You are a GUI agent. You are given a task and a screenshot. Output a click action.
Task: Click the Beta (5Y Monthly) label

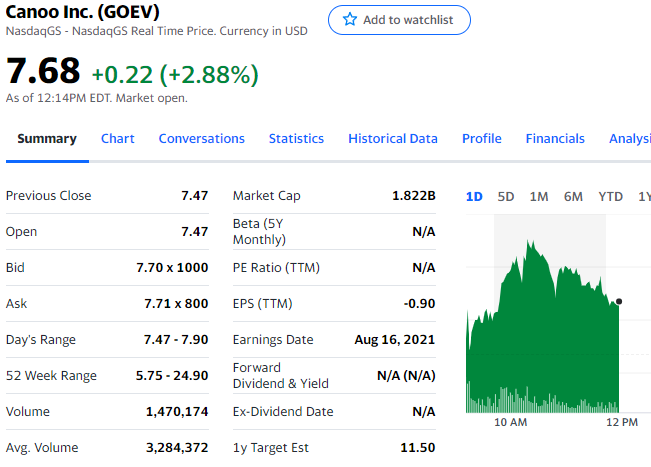pos(259,231)
